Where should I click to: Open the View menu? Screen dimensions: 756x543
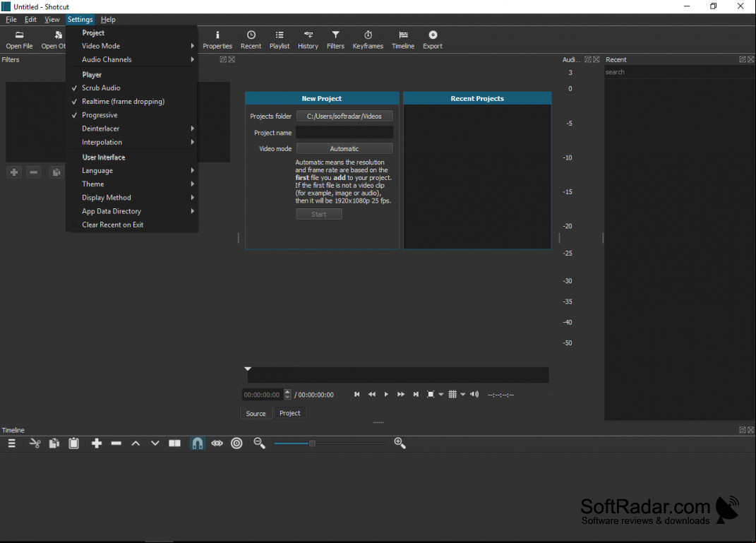point(52,19)
